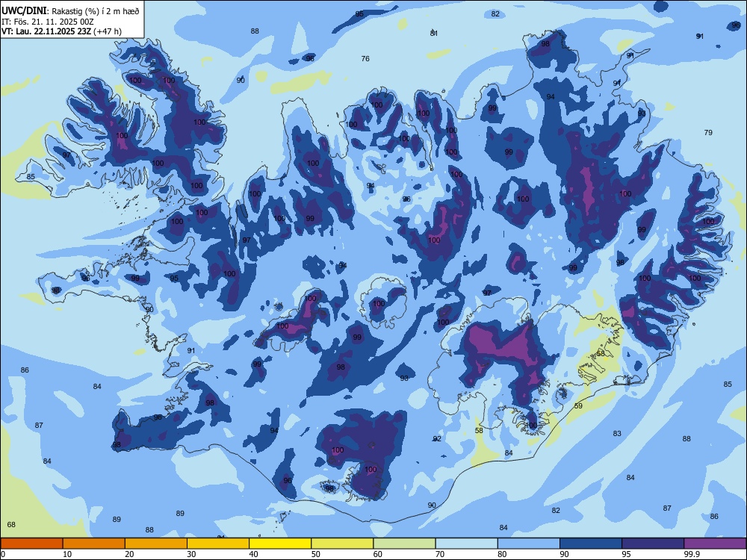
Task: Click the humidity value 68 on map
Action: coord(11,524)
